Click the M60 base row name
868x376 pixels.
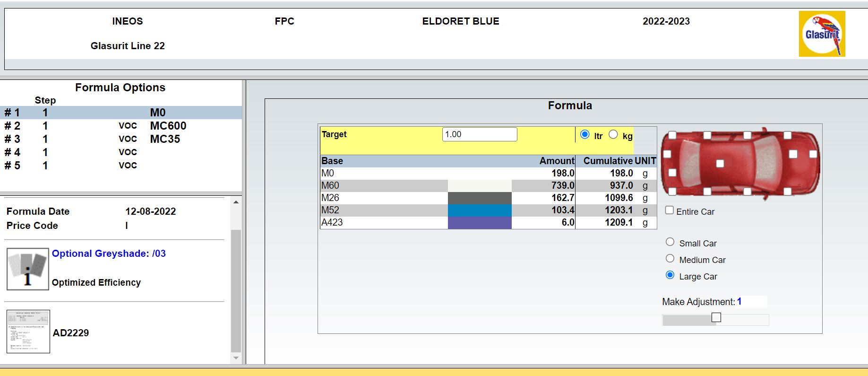tap(330, 185)
